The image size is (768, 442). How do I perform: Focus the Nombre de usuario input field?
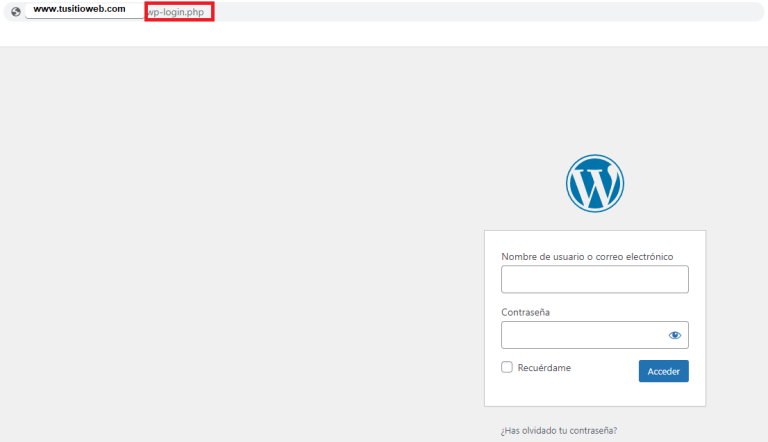coord(594,279)
